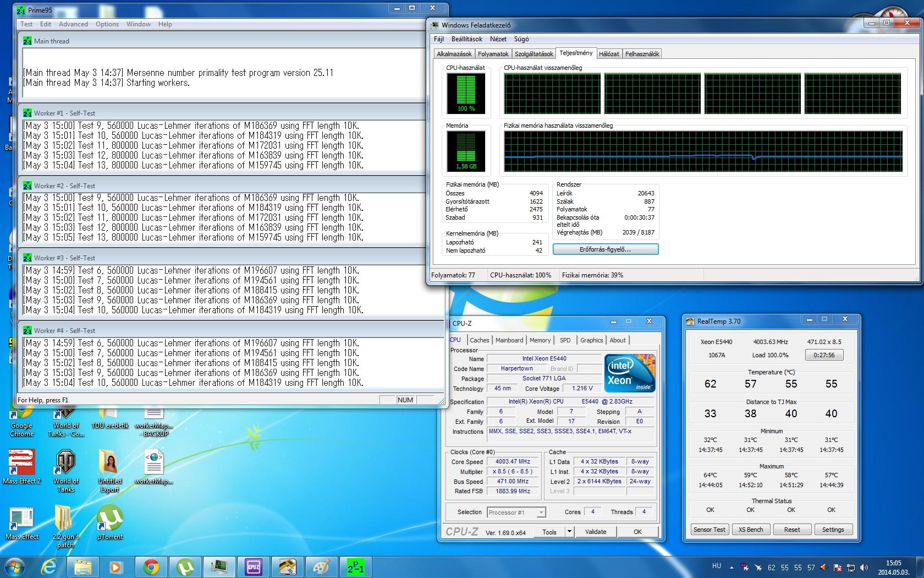The width and height of the screenshot is (924, 578).
Task: Open Prime95 Test menu
Action: pos(26,24)
